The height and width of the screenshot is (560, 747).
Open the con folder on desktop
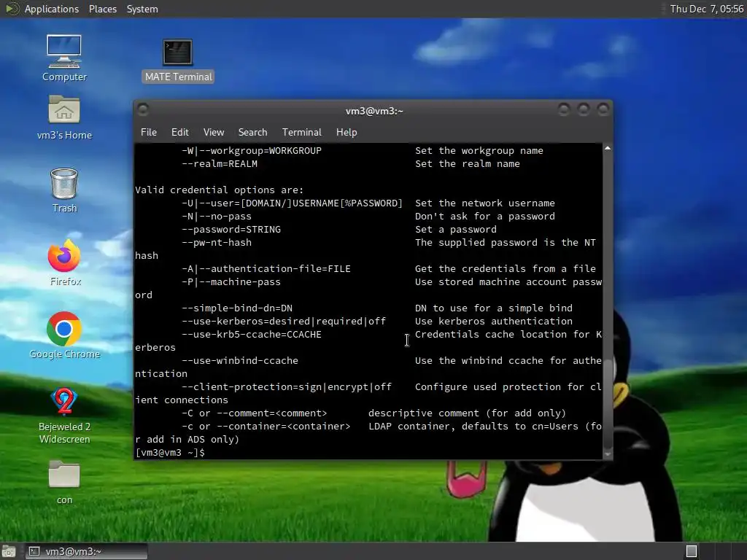click(64, 483)
